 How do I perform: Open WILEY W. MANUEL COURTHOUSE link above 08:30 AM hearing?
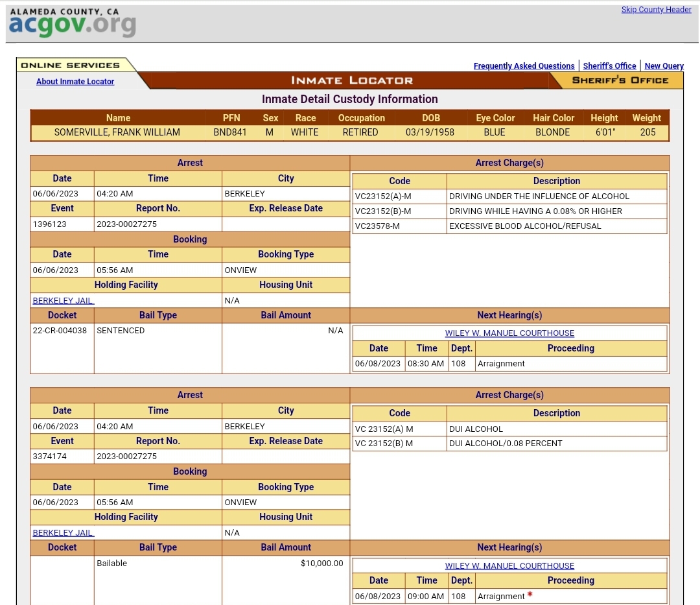click(509, 333)
